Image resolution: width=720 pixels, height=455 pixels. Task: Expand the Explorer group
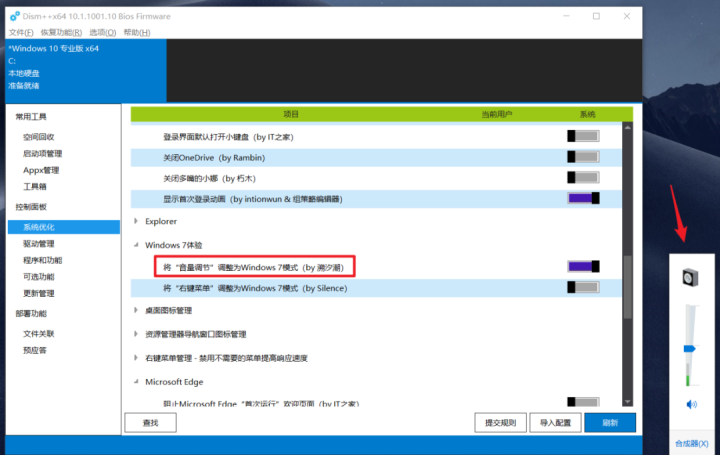pos(136,221)
